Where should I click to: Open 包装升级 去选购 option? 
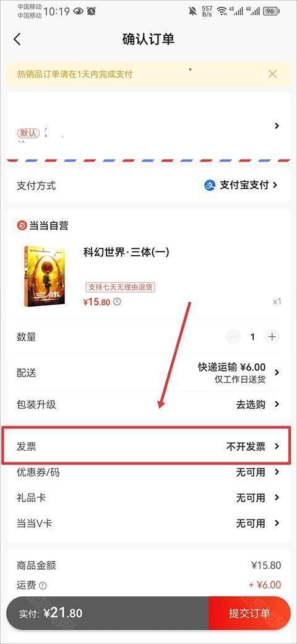point(148,404)
